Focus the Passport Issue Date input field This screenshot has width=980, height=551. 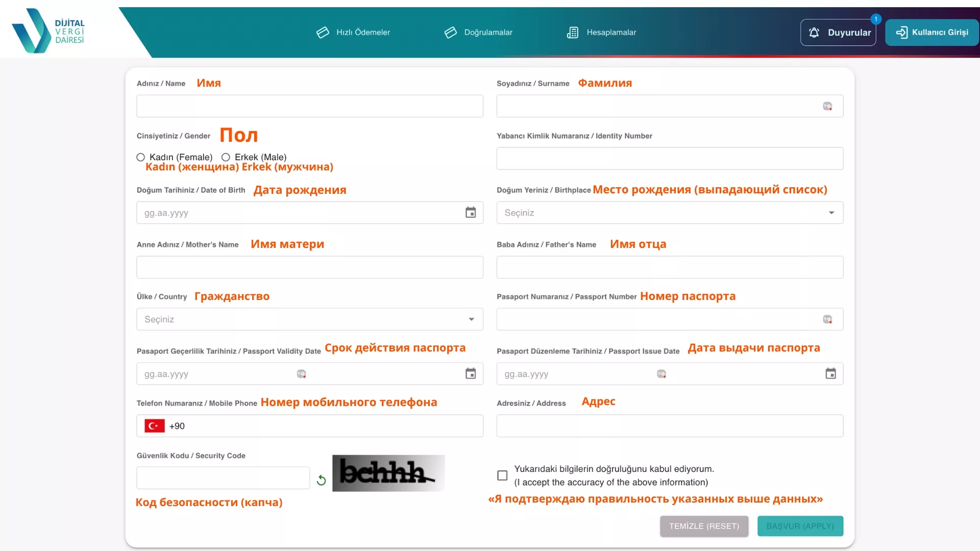click(x=670, y=374)
